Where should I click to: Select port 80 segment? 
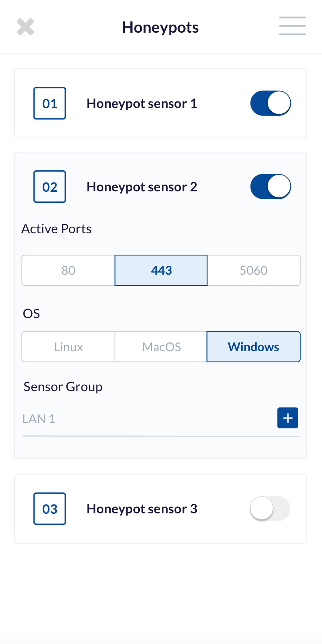(68, 271)
